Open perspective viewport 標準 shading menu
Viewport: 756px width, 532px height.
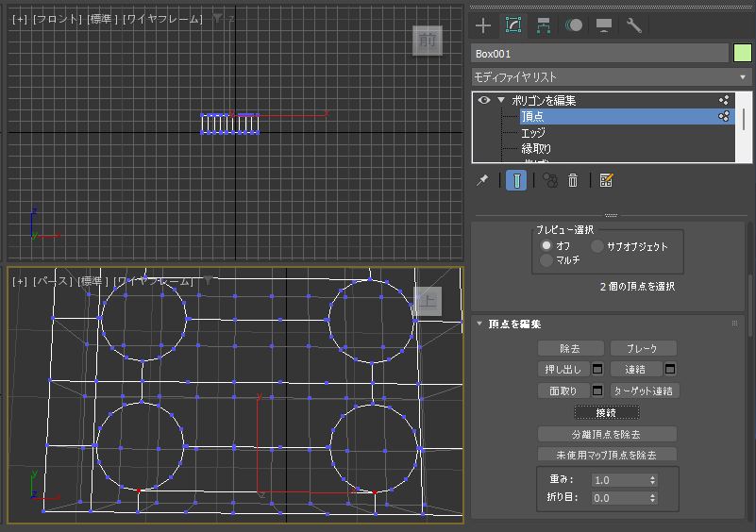(x=92, y=281)
